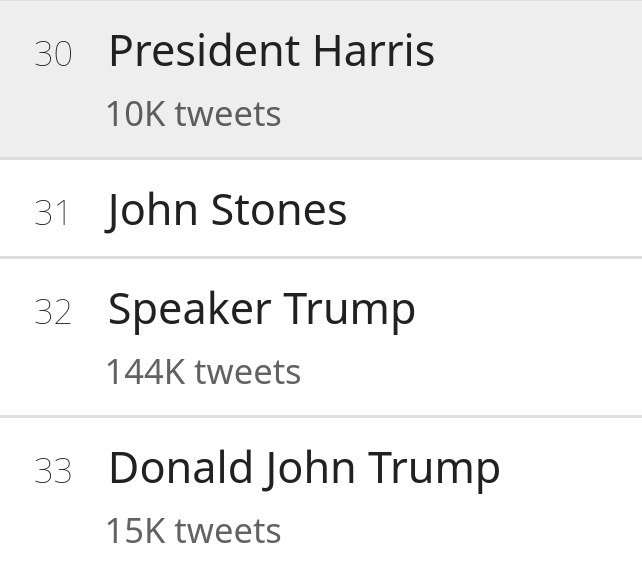Click the 144K tweets count
This screenshot has height=570, width=642.
[203, 372]
